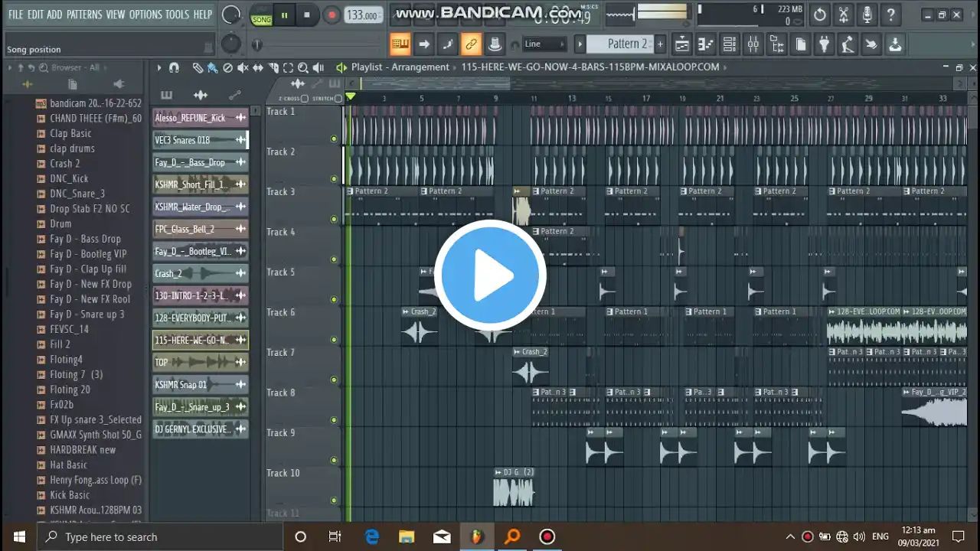
Task: Open the Pattern 2 selector dropdown
Action: point(627,44)
